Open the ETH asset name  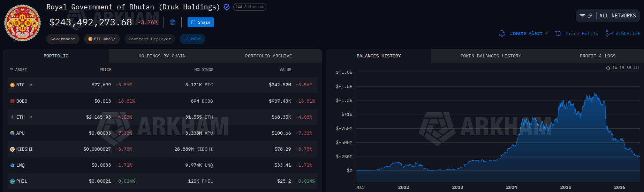point(20,117)
